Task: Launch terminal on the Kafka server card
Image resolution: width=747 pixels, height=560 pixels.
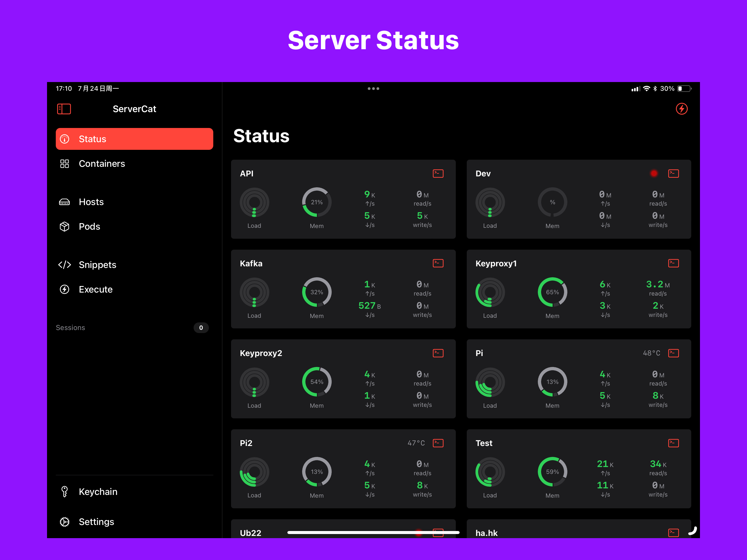Action: [438, 263]
